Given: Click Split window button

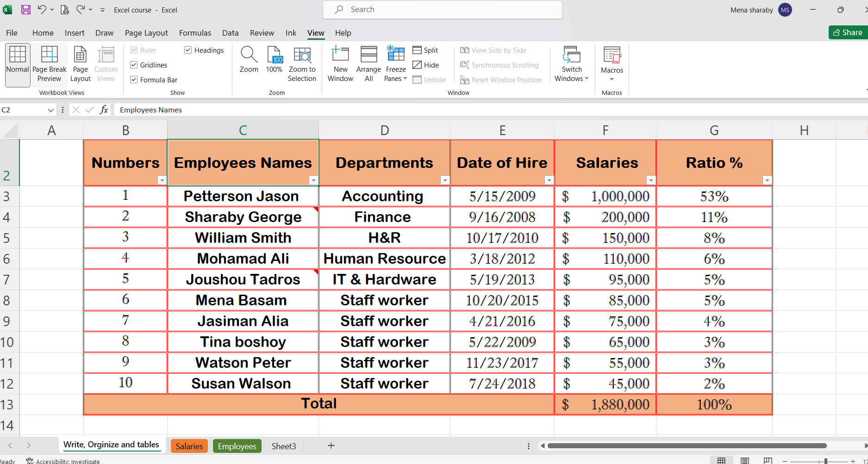Looking at the screenshot, I should coord(425,50).
